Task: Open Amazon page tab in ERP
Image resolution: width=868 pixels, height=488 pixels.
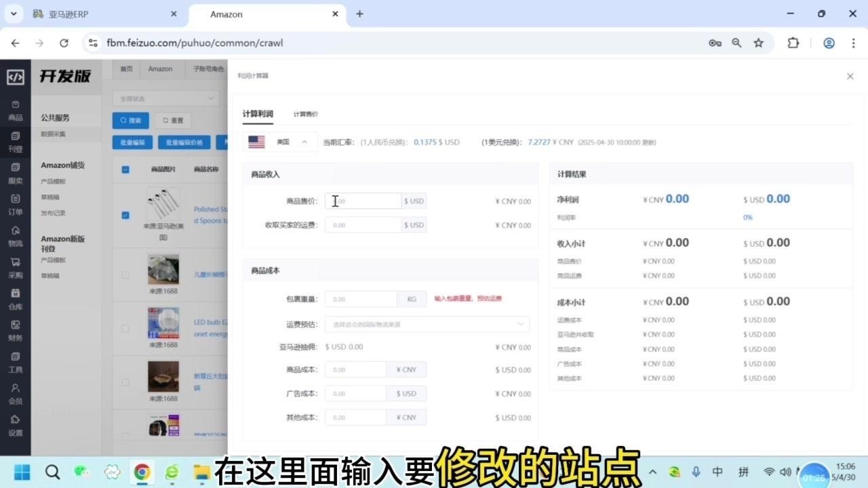Action: click(x=160, y=68)
